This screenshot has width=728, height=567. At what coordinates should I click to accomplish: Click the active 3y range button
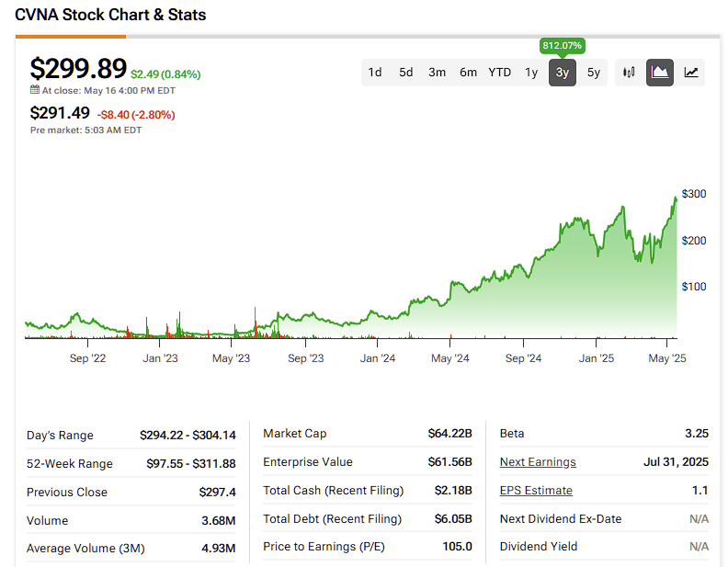coord(562,73)
